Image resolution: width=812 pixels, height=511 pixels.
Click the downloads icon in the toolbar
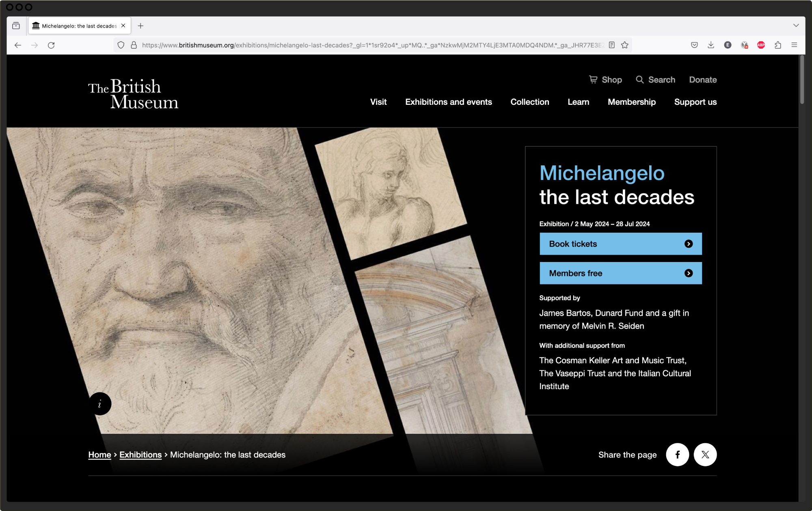pyautogui.click(x=711, y=45)
